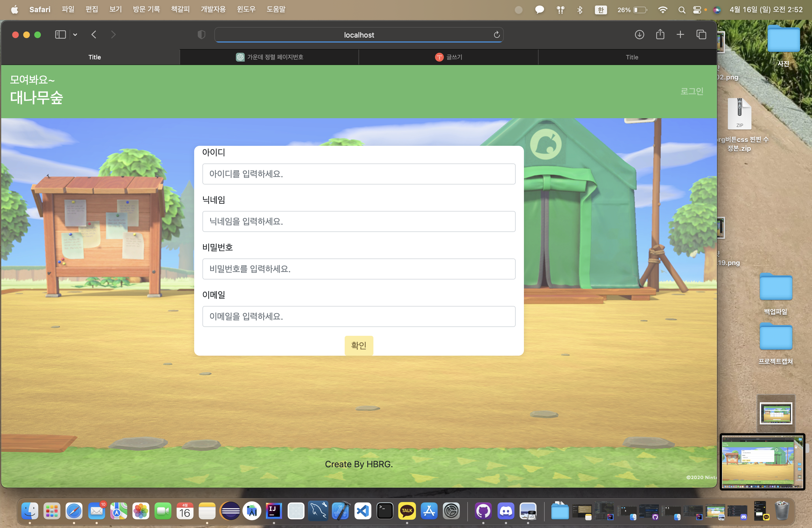Open the Share menu icon
Screen dimensions: 812x528
(x=660, y=34)
